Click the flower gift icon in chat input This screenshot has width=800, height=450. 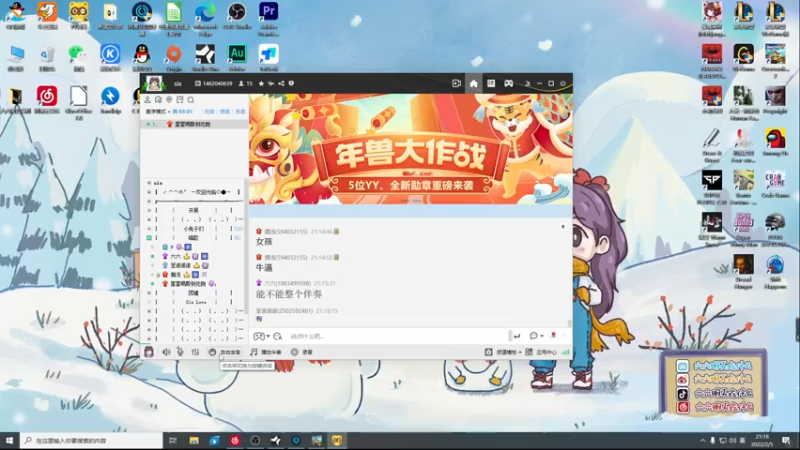coord(554,335)
